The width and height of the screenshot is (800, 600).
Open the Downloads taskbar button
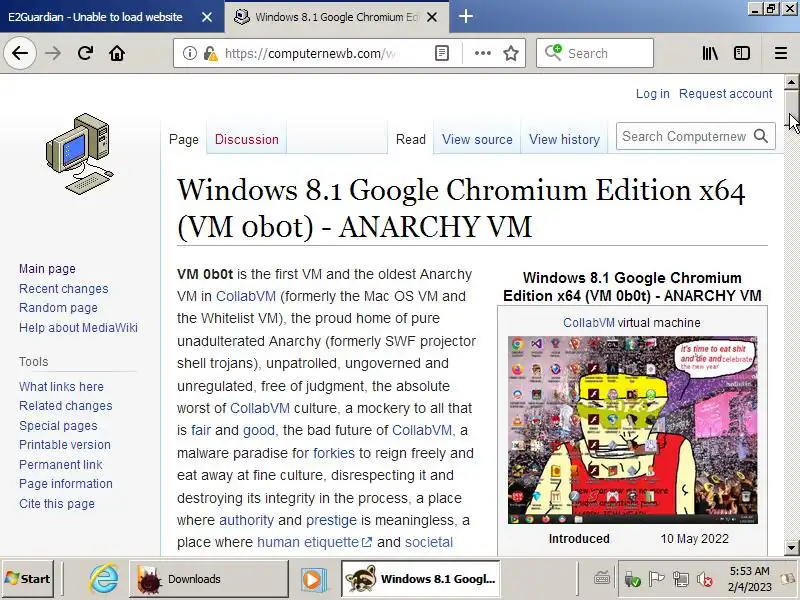(x=209, y=579)
